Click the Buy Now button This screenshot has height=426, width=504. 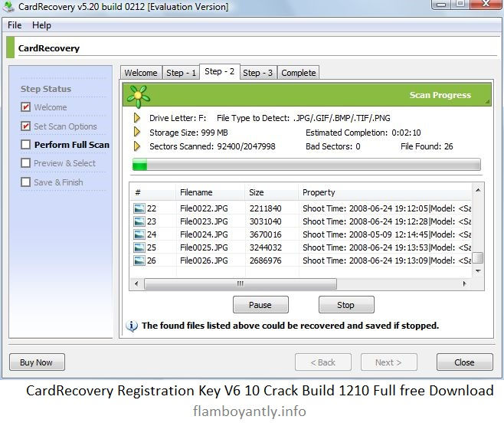point(37,362)
